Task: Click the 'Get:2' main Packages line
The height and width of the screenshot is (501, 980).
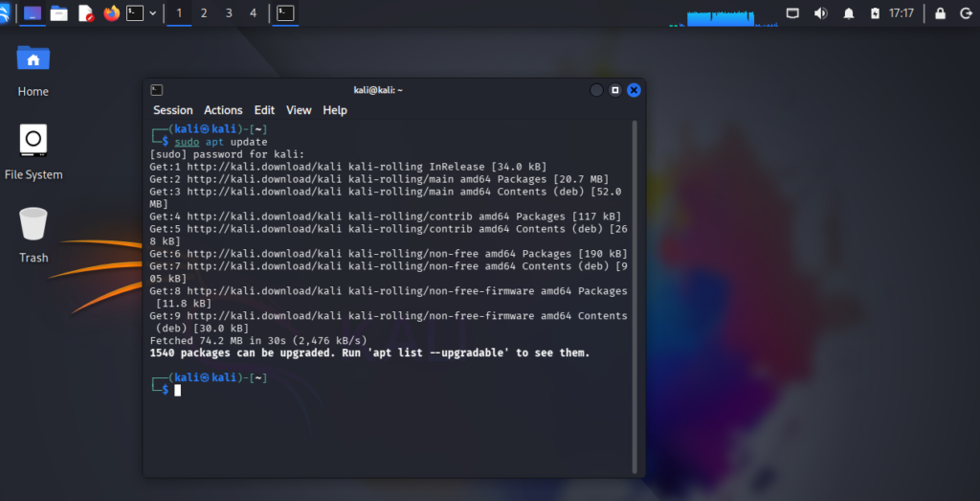Action: point(379,179)
